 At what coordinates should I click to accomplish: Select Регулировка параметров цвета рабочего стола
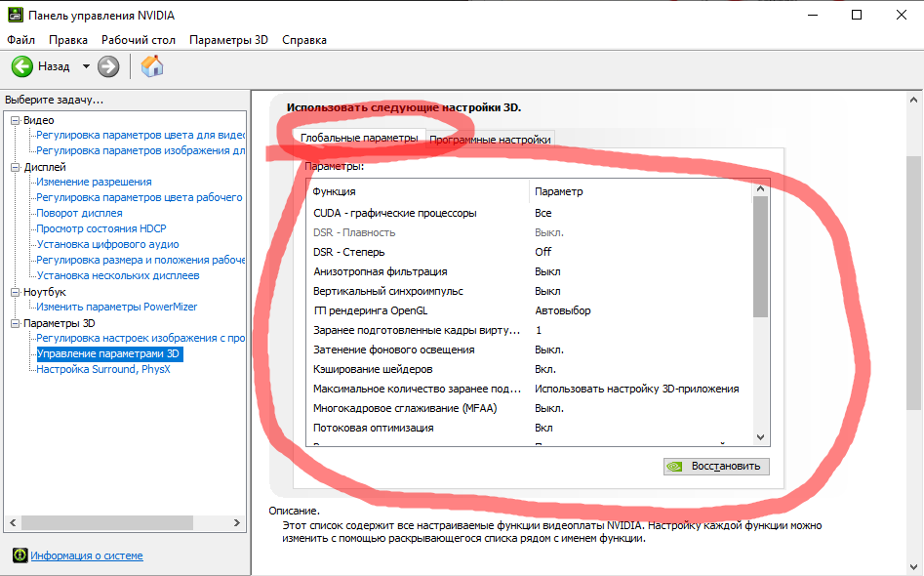pos(140,197)
